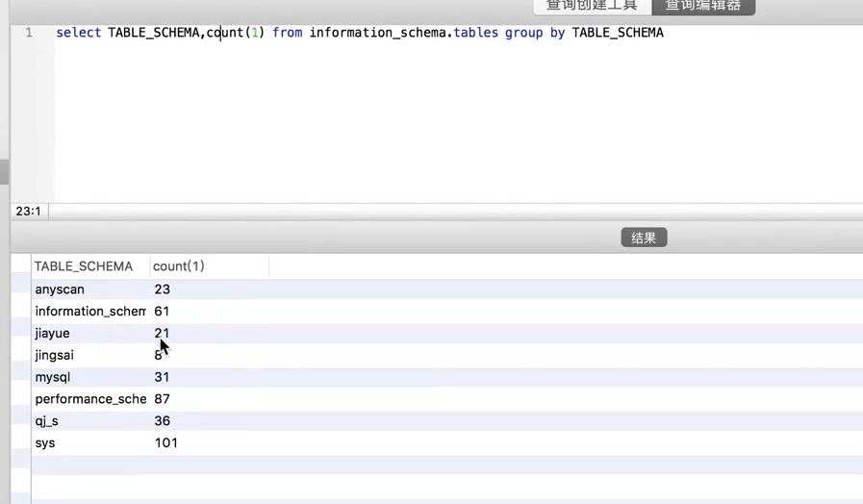This screenshot has width=863, height=504.
Task: Select the information_schema row cell
Action: [x=90, y=312]
